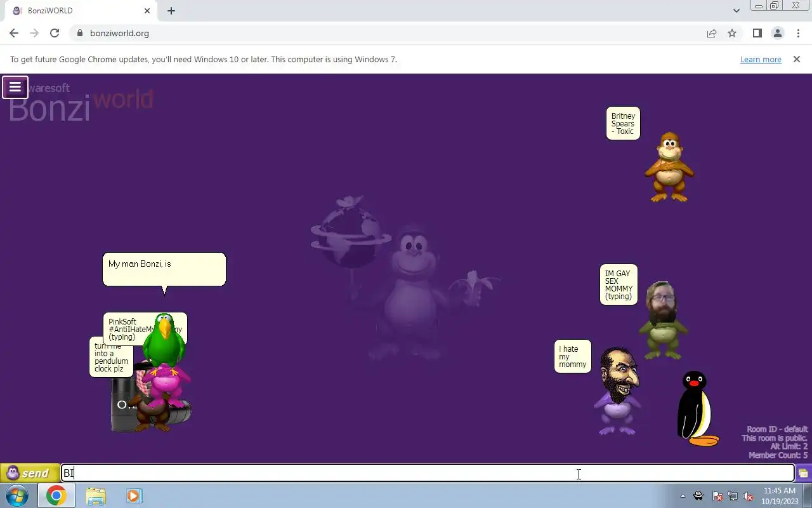Image resolution: width=812 pixels, height=508 pixels.
Task: Open Windows Explorer from taskbar
Action: pyautogui.click(x=96, y=495)
